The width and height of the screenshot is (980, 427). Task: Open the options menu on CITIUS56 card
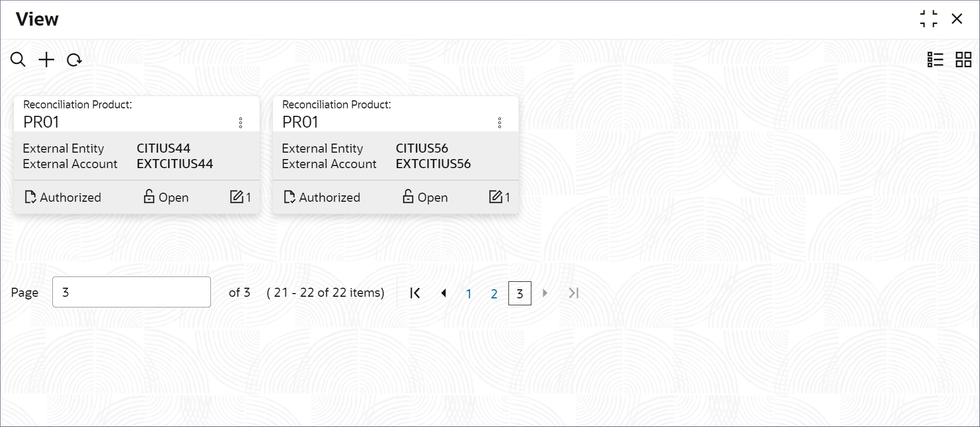pos(500,123)
